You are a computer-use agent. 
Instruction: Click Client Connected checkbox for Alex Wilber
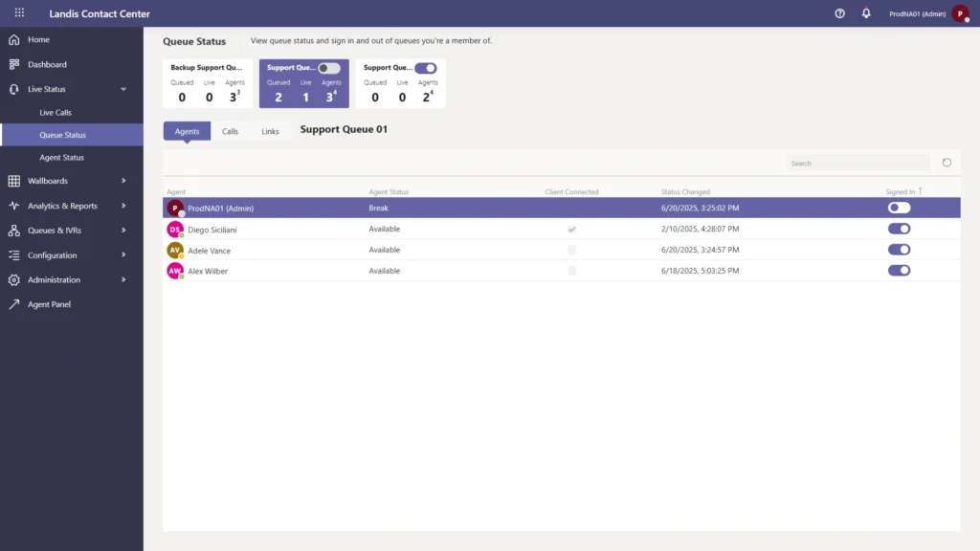pos(571,271)
